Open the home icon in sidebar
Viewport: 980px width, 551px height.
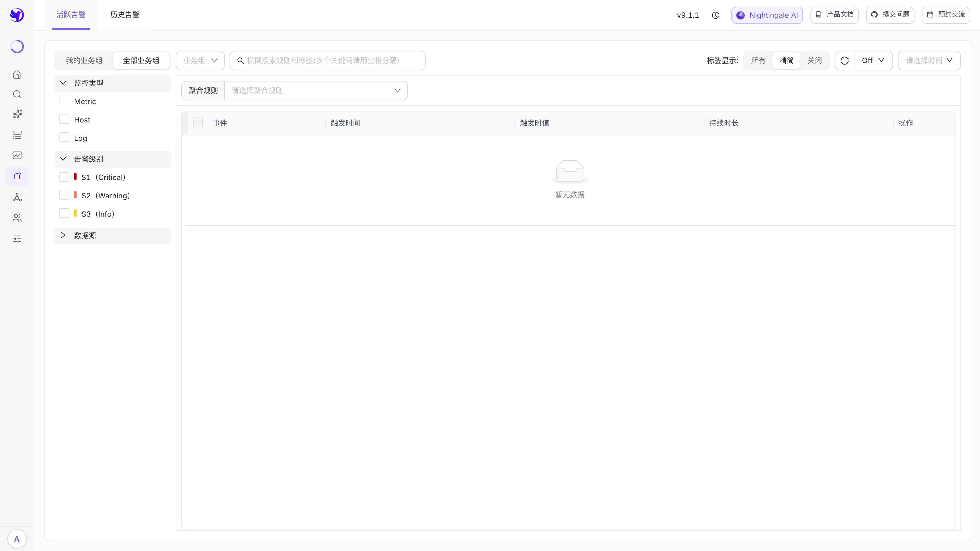(17, 74)
